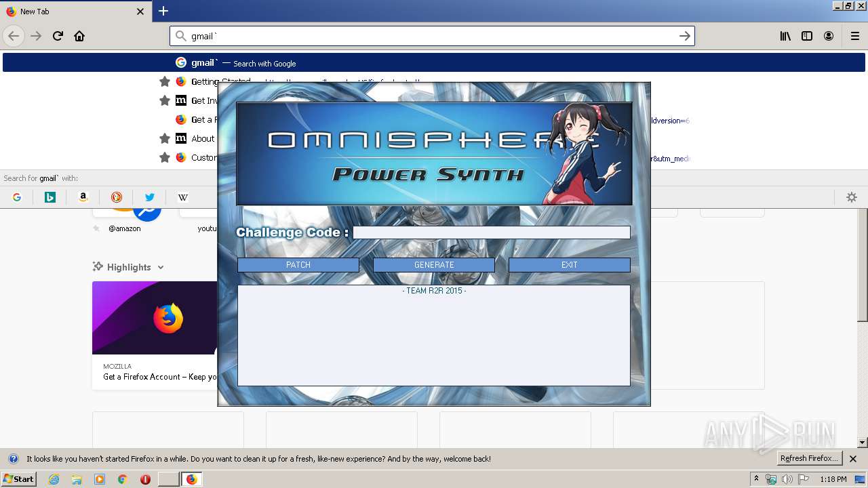Click the address bar containing gmail`
Screen dimensions: 868x488
click(431, 36)
